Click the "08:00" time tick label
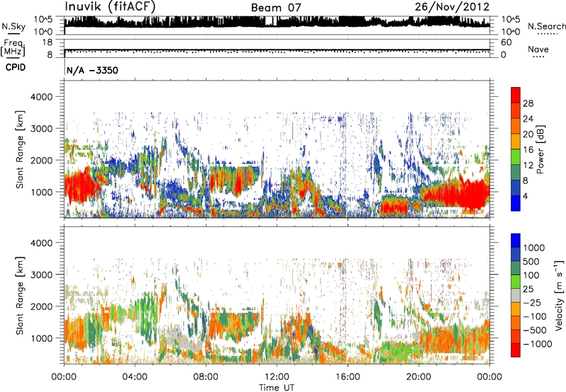Screen dimensions: 566x392 click(206, 377)
